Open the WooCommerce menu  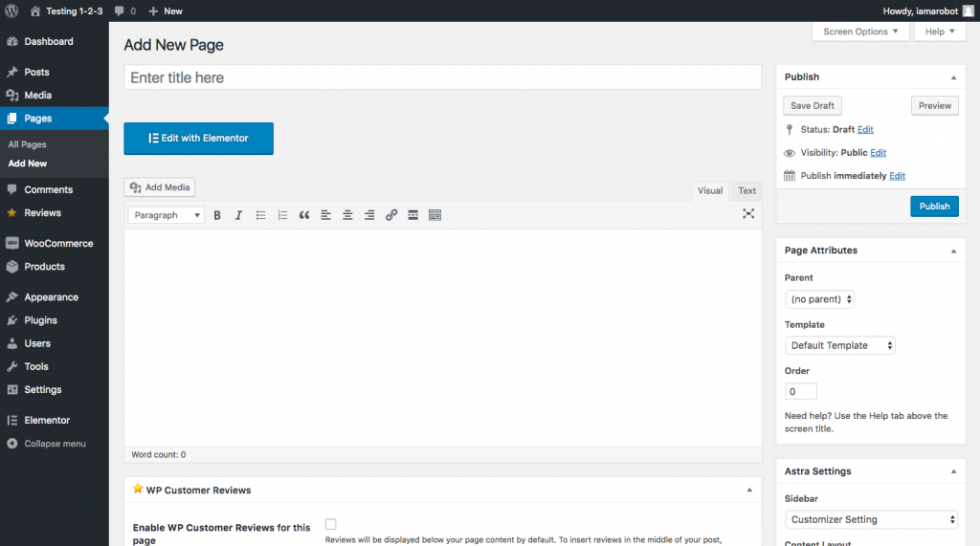55,243
